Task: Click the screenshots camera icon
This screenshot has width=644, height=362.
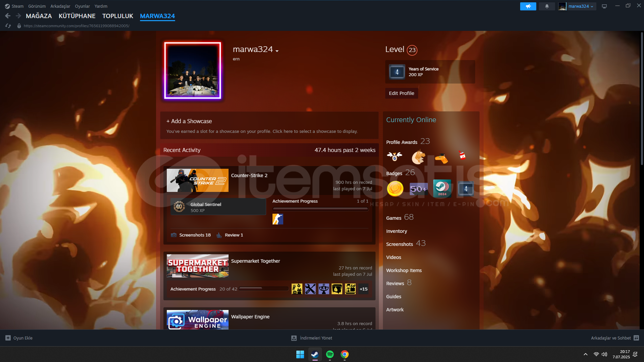Action: pos(174,235)
